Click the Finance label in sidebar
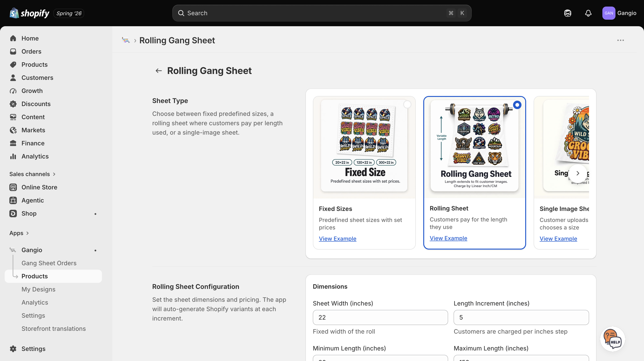The image size is (644, 361). [33, 143]
